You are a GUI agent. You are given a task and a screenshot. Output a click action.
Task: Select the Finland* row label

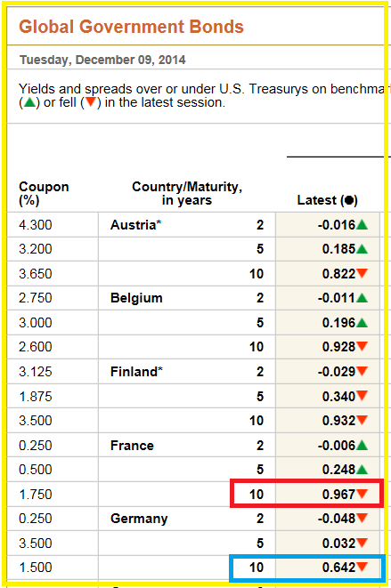137,372
